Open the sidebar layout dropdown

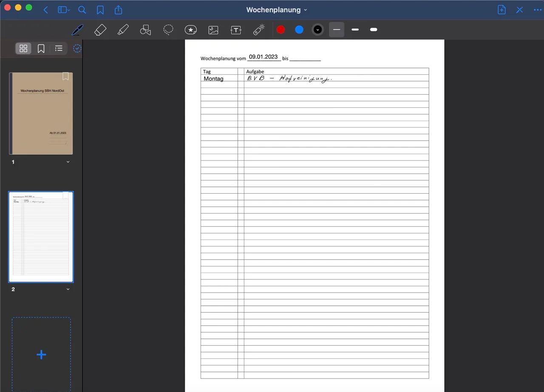pos(64,10)
